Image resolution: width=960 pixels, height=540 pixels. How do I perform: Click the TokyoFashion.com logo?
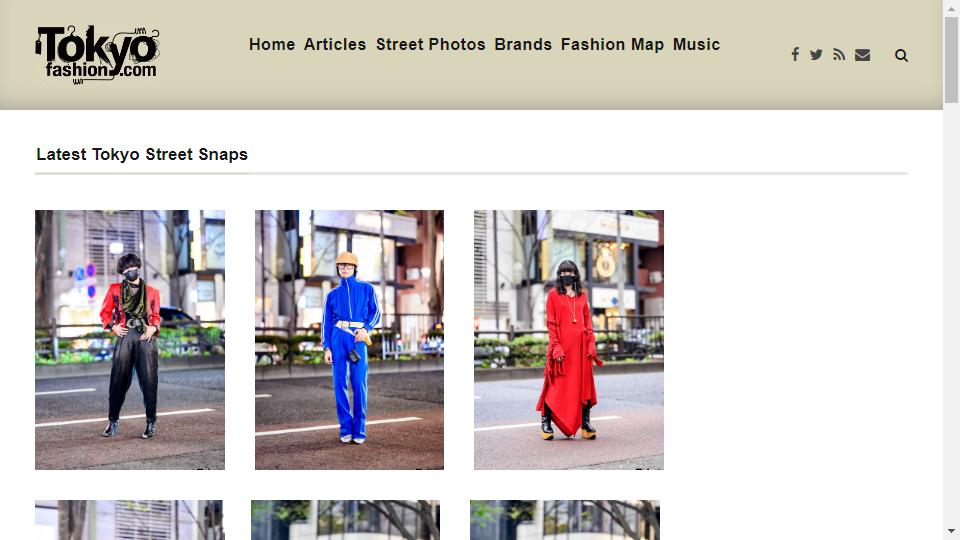click(x=97, y=54)
